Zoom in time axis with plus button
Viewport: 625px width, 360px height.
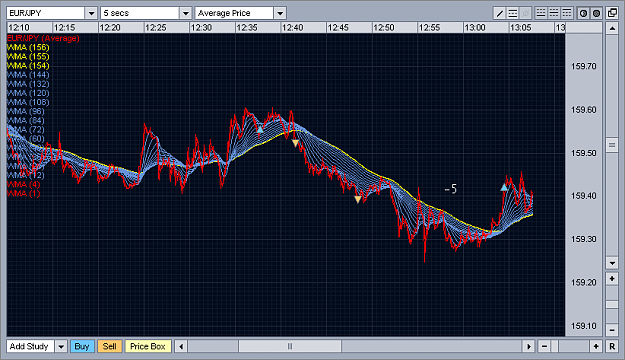point(596,346)
